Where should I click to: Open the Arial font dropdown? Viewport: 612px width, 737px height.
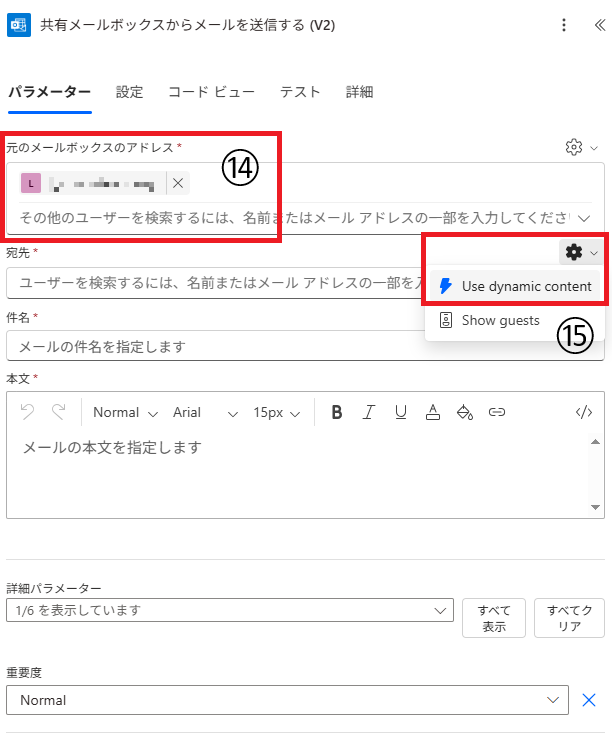(205, 412)
